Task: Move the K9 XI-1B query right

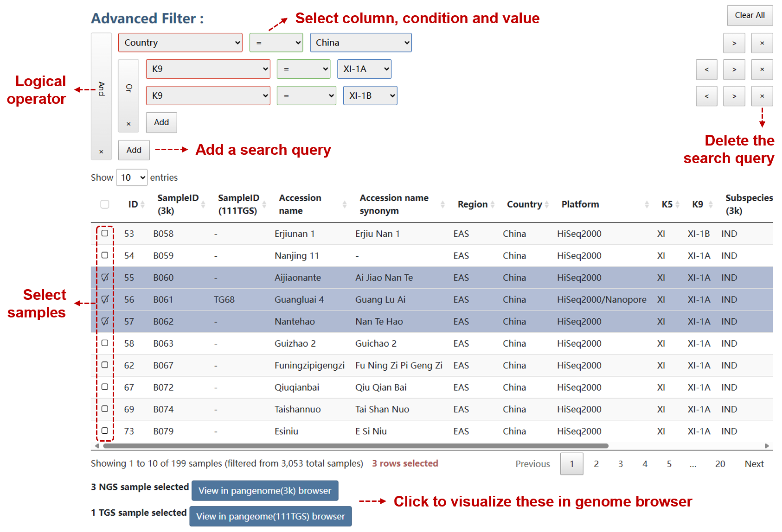Action: [x=734, y=96]
